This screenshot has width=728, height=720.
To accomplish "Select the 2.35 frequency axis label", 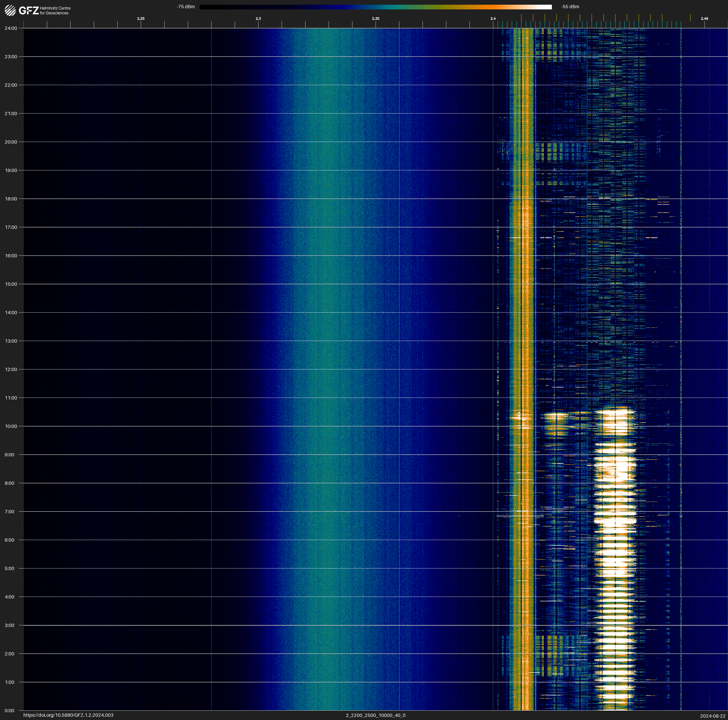I will 375,19.
